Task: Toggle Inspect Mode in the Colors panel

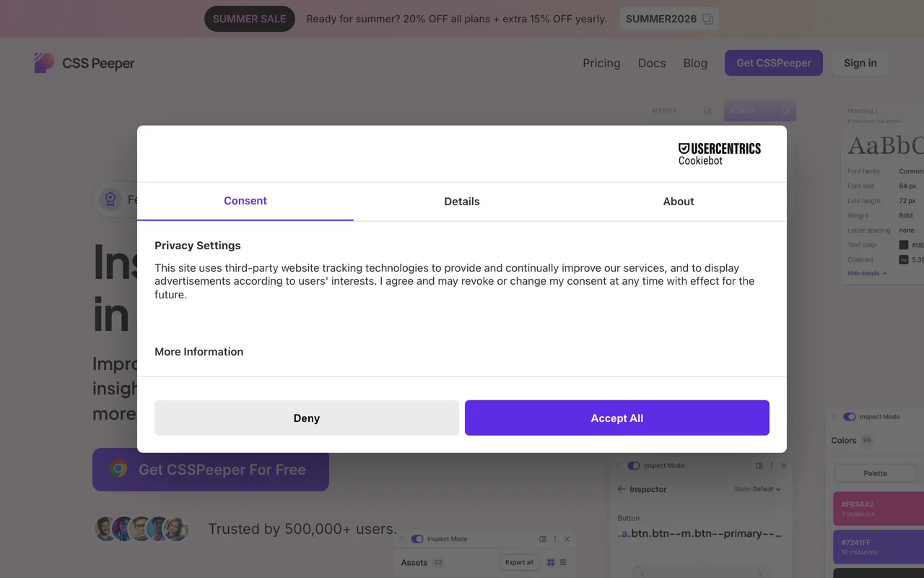Action: pyautogui.click(x=850, y=417)
